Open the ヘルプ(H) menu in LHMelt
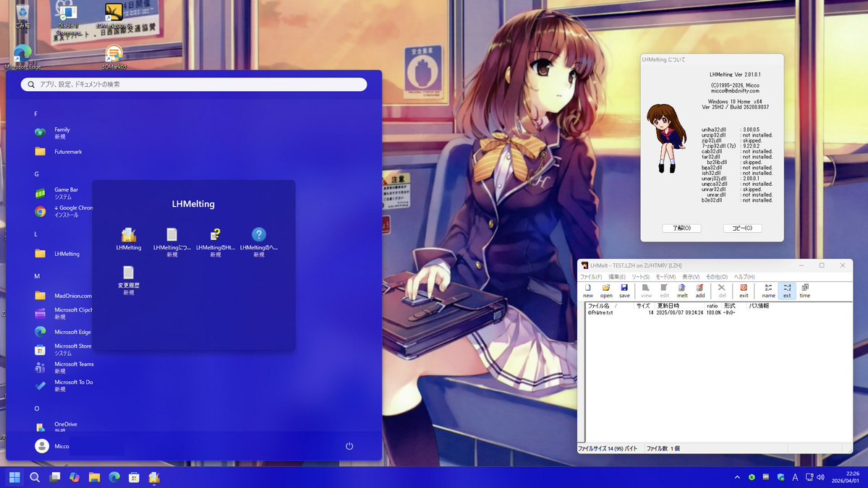The height and width of the screenshot is (488, 868). (x=744, y=277)
